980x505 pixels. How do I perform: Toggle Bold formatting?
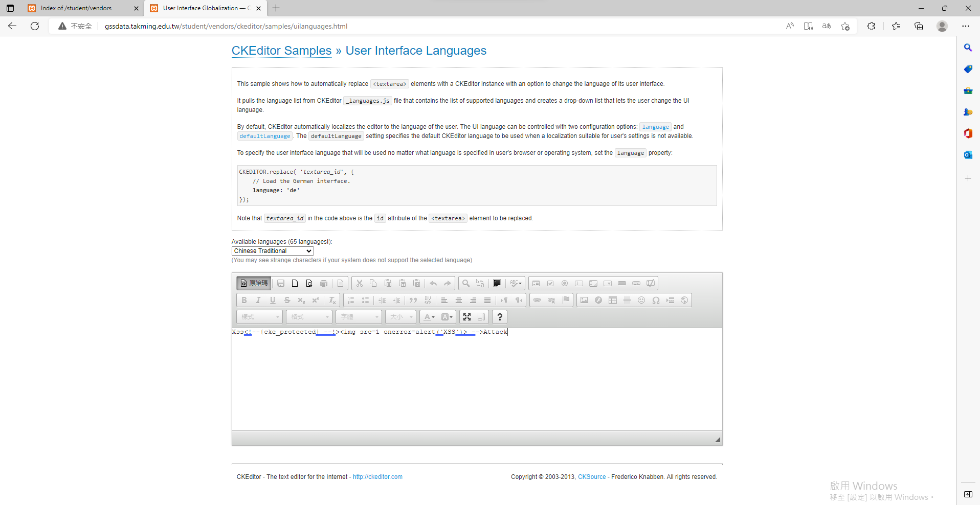(x=244, y=300)
